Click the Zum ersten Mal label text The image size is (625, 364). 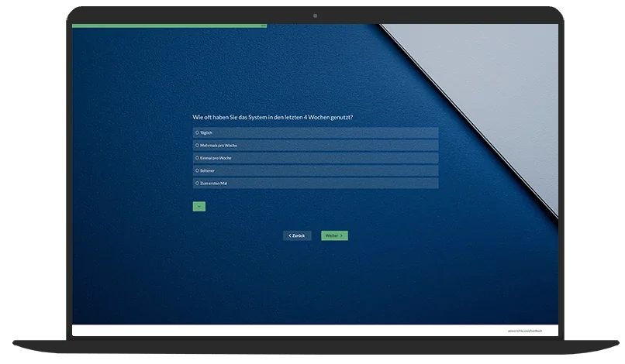[213, 184]
